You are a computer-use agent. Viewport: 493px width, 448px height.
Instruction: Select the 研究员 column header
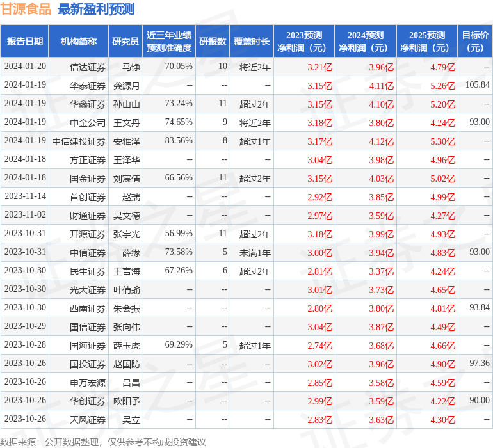coord(125,42)
